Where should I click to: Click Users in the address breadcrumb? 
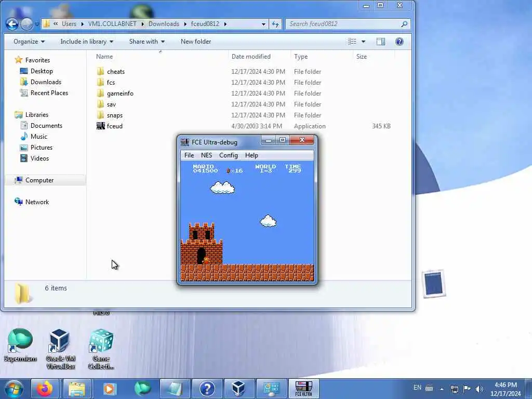point(69,24)
